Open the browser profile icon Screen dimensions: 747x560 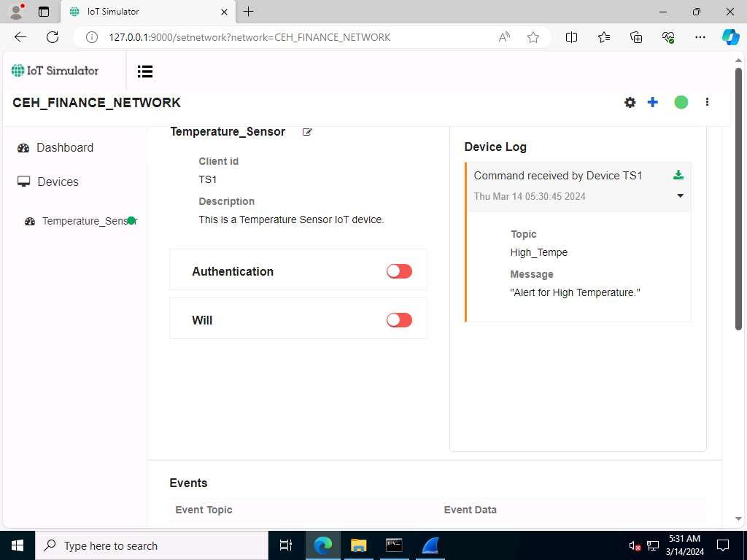[18, 12]
